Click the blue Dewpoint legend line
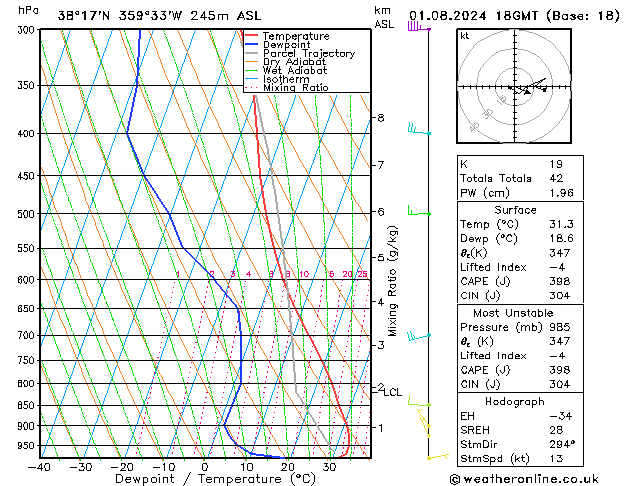 click(x=251, y=45)
